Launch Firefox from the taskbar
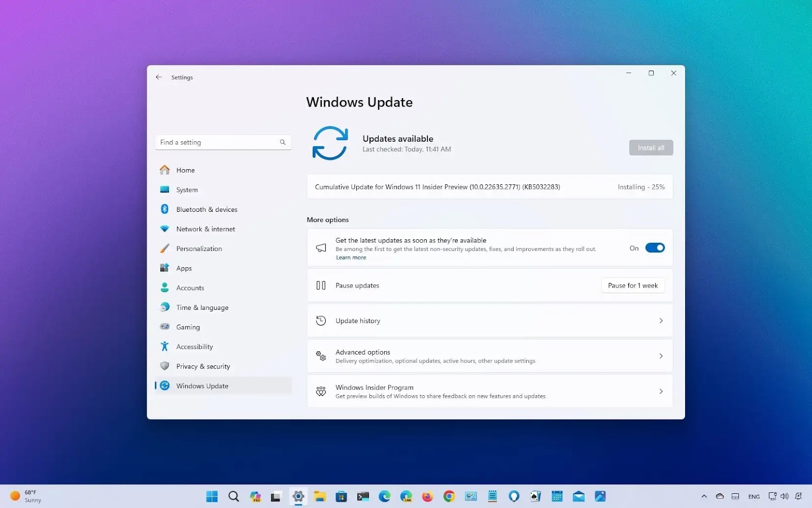 tap(428, 496)
